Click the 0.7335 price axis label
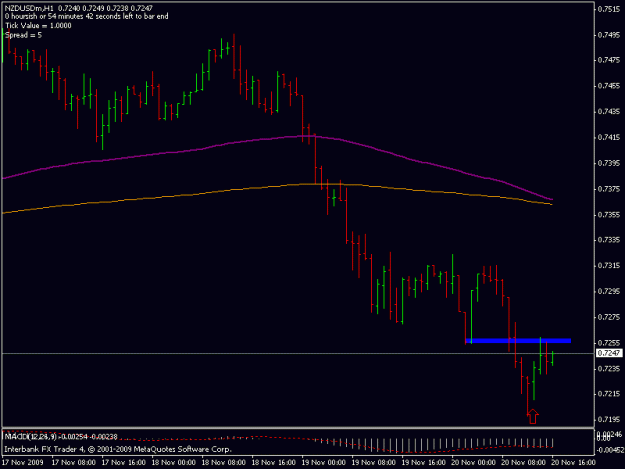This screenshot has width=625, height=469. 609,240
